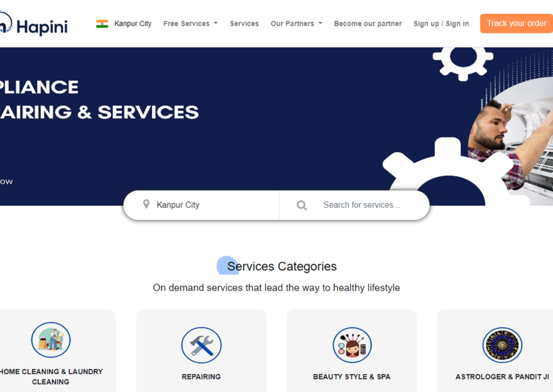
Task: Go to Become our partner page
Action: click(x=368, y=24)
